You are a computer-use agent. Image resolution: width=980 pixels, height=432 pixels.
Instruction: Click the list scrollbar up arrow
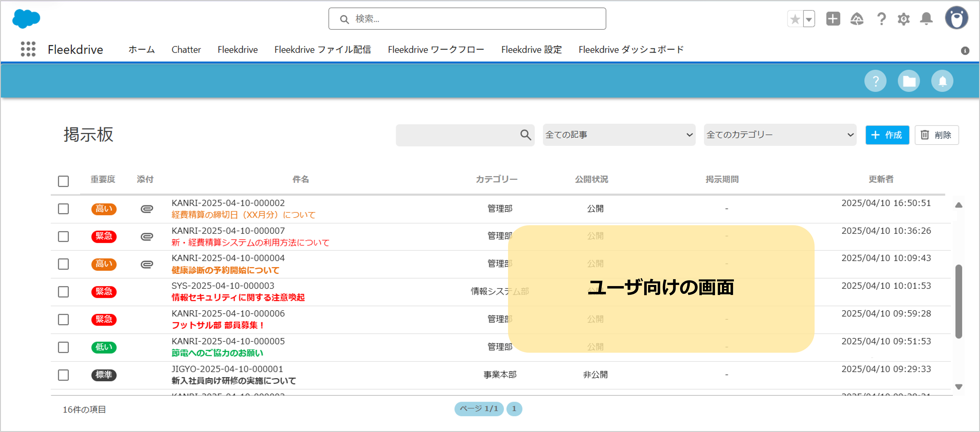[x=959, y=205]
